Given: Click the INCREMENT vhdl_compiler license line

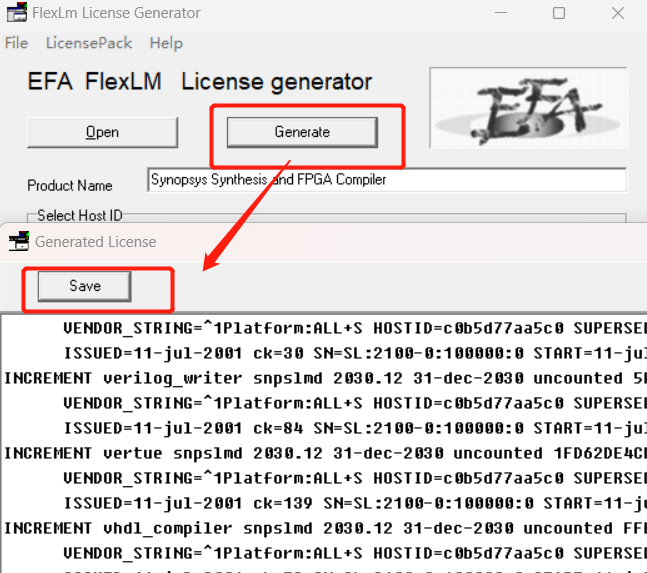Looking at the screenshot, I should (325, 528).
